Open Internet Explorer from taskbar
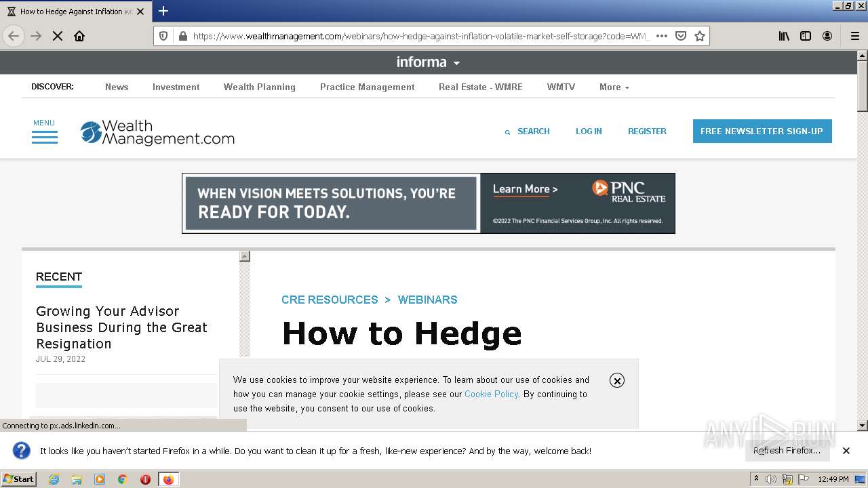 [54, 479]
